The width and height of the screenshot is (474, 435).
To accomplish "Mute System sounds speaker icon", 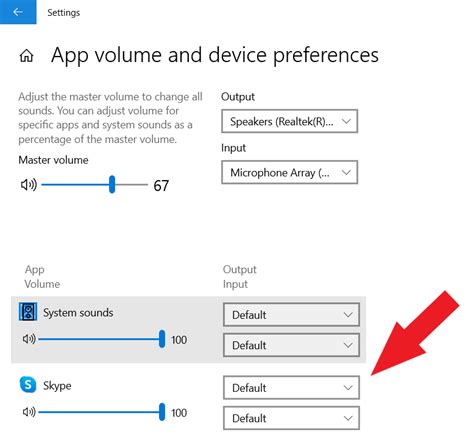I will 29,339.
